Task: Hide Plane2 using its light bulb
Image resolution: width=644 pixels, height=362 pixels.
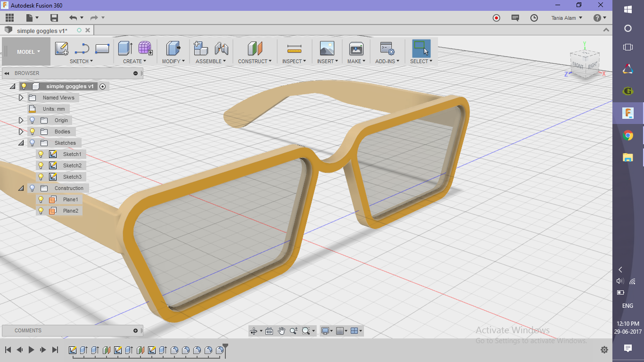Action: (41, 211)
